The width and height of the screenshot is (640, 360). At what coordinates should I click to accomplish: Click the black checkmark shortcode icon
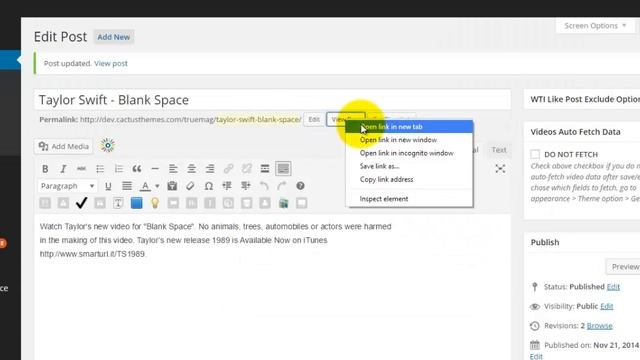[82, 203]
